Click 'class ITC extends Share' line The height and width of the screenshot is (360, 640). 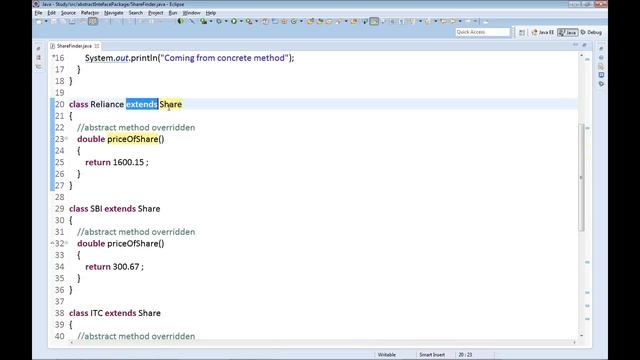point(115,313)
